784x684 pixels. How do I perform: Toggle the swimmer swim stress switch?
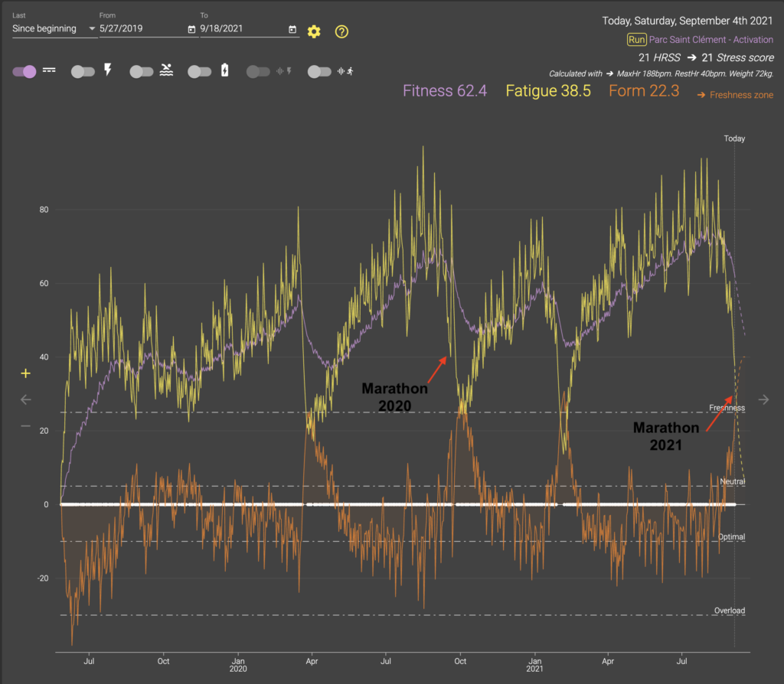[142, 71]
